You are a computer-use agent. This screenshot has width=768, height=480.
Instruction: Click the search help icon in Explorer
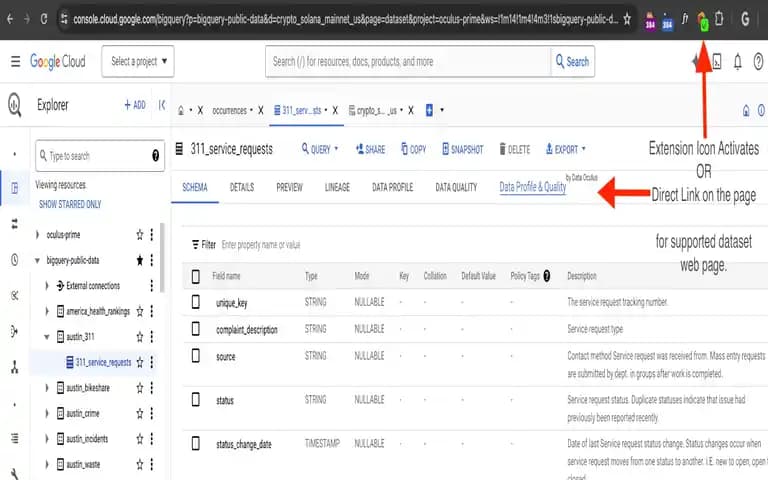click(155, 156)
